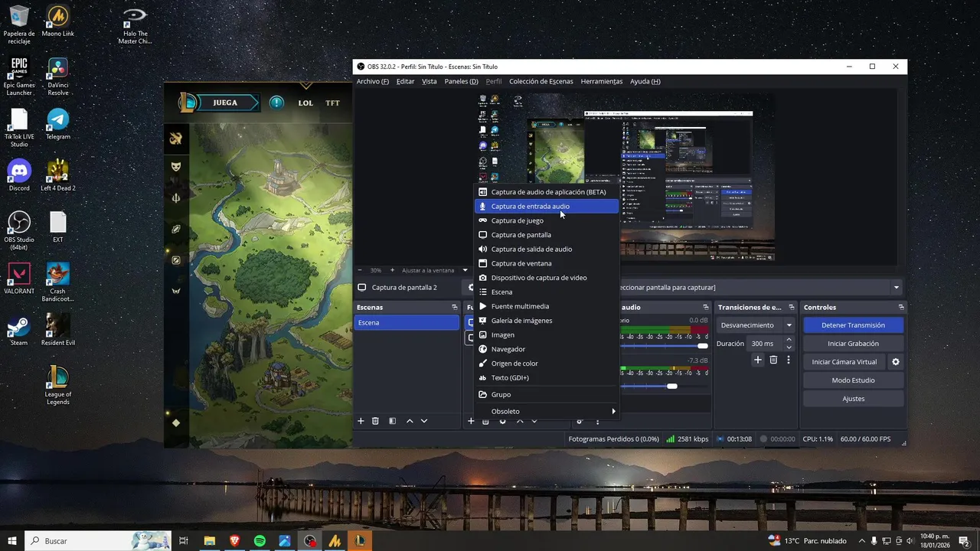Click Iniciar Grabación button

(853, 344)
